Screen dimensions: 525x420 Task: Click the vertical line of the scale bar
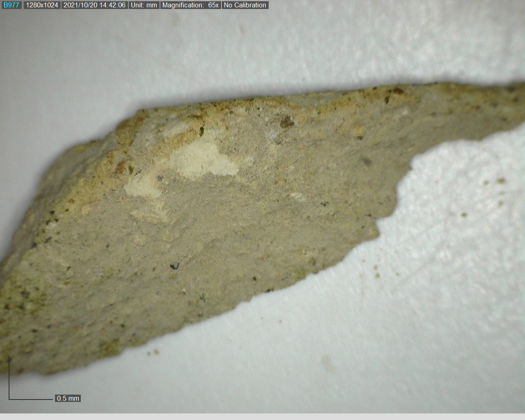coord(9,377)
